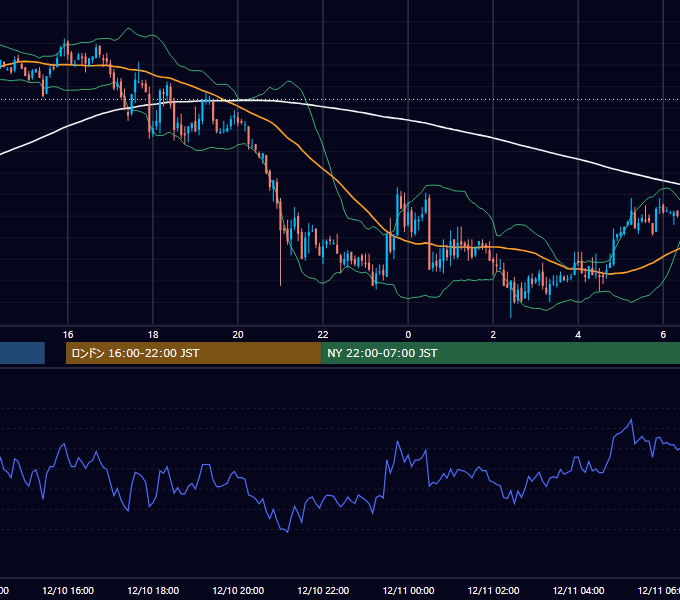
Task: Click the 12/10 18:00 date label
Action: pyautogui.click(x=153, y=590)
